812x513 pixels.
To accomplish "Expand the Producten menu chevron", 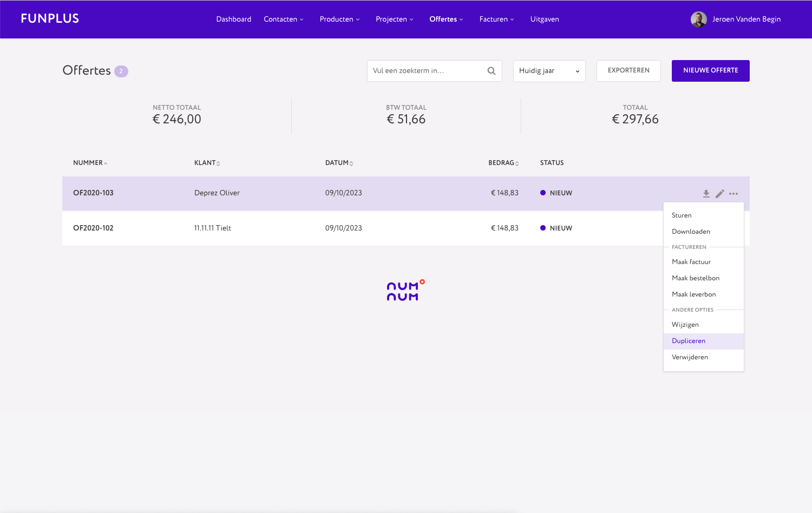I will (359, 19).
